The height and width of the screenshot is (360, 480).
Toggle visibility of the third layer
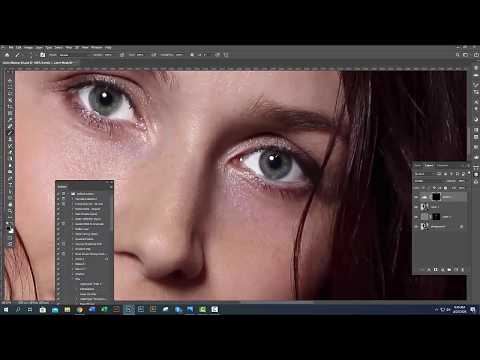coord(416,217)
